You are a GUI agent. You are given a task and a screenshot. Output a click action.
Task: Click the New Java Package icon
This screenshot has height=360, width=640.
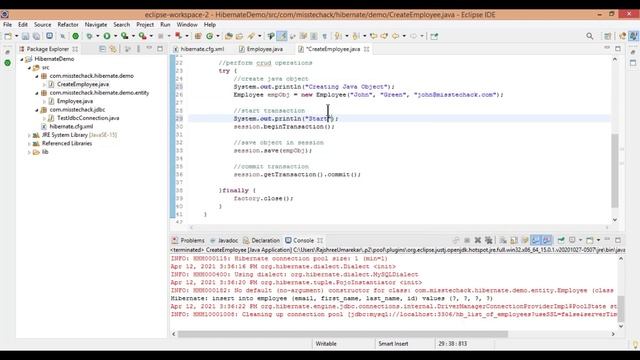(198, 36)
